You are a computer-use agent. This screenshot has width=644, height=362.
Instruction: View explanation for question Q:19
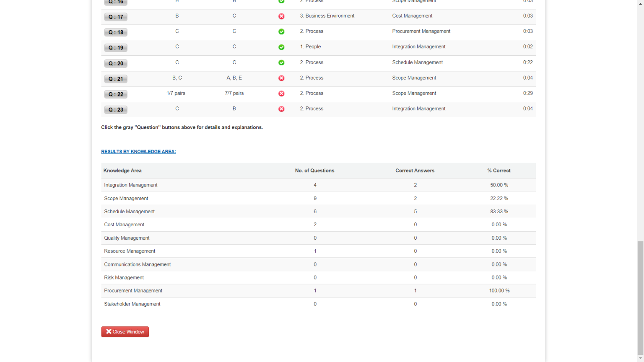coord(116,48)
